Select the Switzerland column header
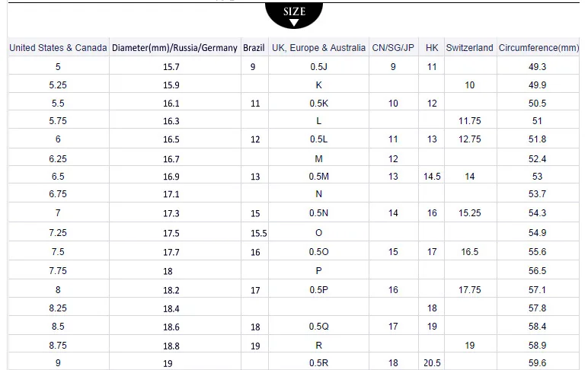This screenshot has height=370, width=588. (470, 48)
